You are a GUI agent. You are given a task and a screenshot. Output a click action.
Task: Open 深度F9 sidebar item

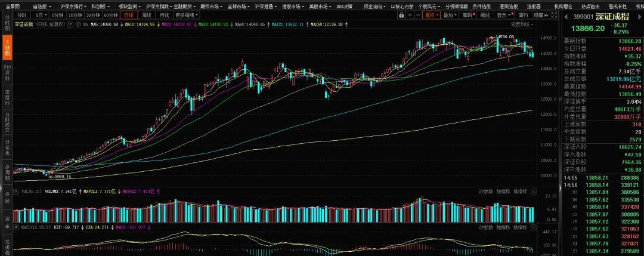7,98
